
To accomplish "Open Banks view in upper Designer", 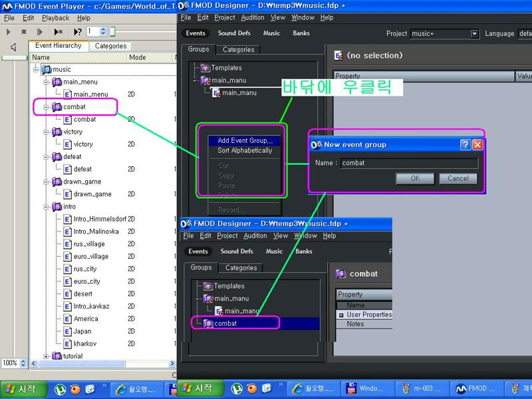I will click(301, 33).
